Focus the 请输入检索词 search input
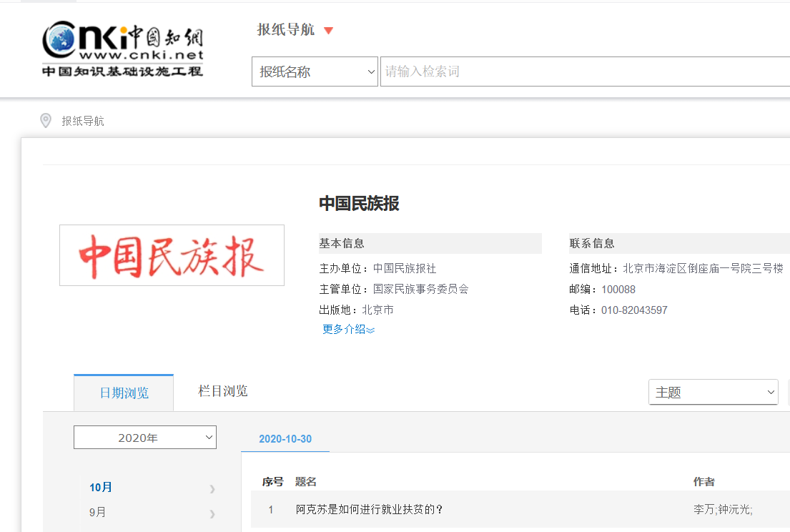Image resolution: width=790 pixels, height=532 pixels. pos(585,72)
